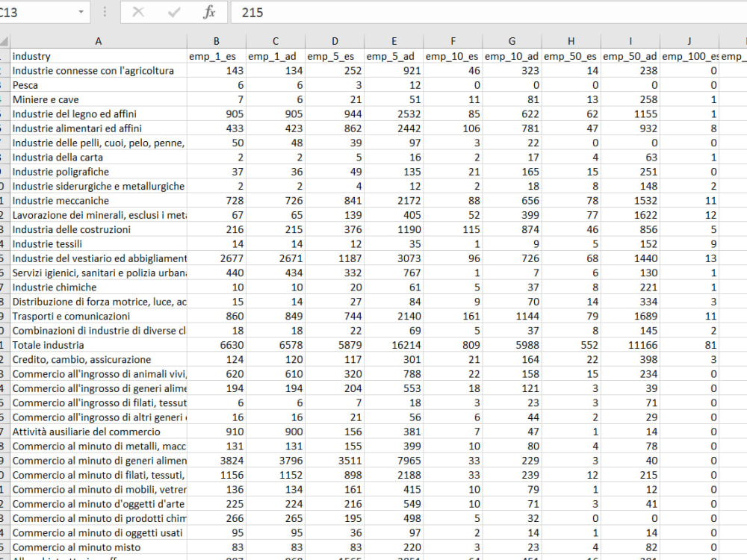This screenshot has width=747, height=560.
Task: Open the Insert Function fx dialog
Action: pos(209,12)
